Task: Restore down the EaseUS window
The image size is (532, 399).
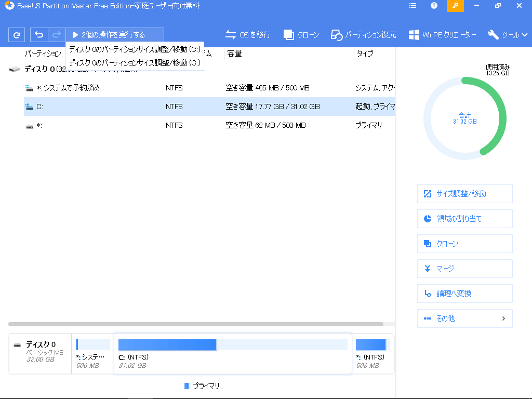Action: click(498, 6)
